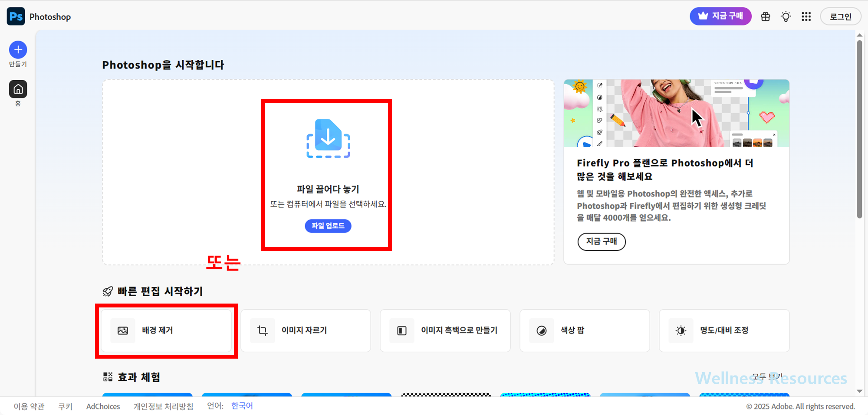
Task: Click the blue plus 만들기 icon
Action: [x=18, y=50]
